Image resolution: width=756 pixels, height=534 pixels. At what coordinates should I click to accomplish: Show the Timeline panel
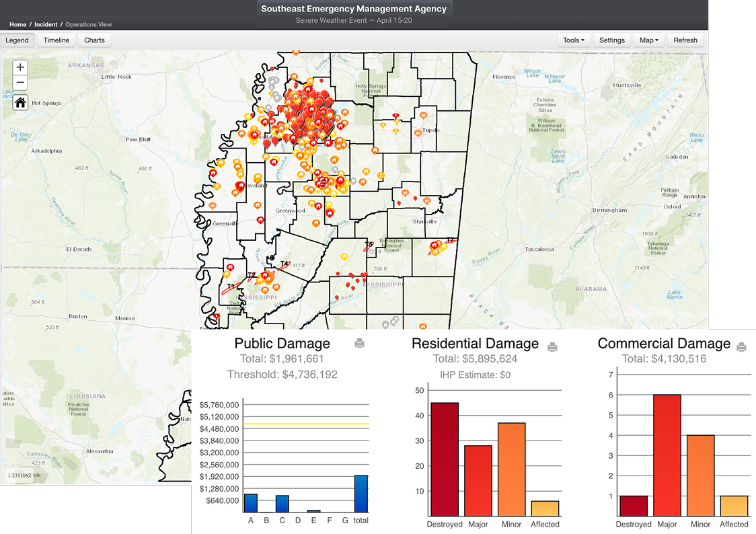click(x=56, y=40)
